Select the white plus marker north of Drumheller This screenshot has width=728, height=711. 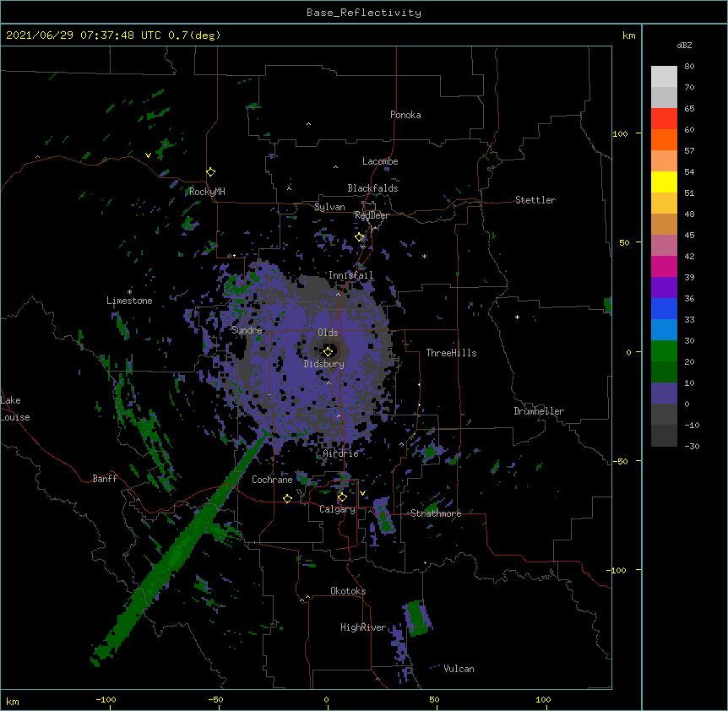(517, 317)
